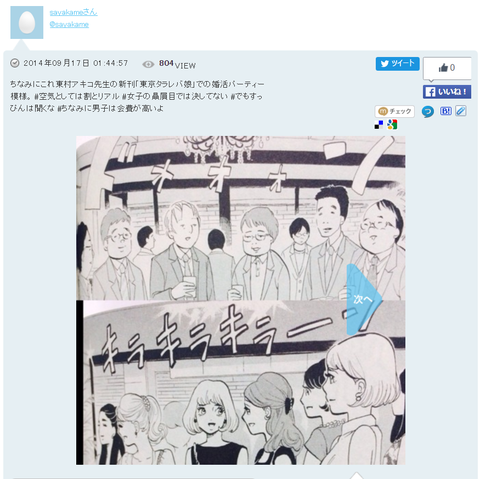Click the clock timestamp icon
The height and width of the screenshot is (479, 480).
pyautogui.click(x=15, y=63)
